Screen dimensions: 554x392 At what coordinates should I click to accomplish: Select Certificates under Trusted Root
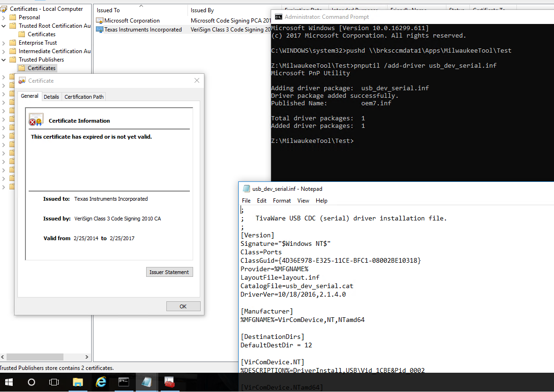pos(41,34)
